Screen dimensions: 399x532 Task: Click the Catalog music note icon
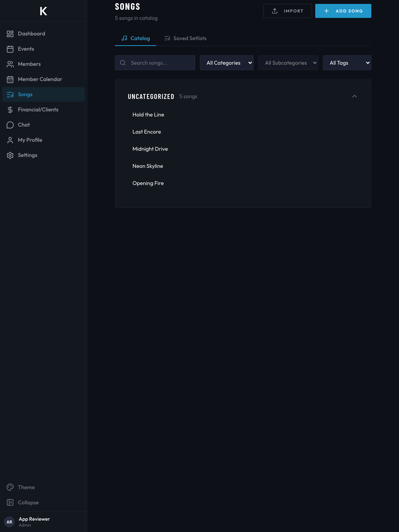(x=124, y=38)
